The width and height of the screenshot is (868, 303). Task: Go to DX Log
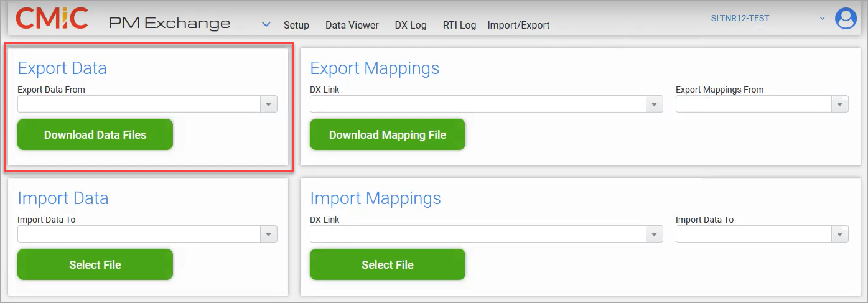411,26
